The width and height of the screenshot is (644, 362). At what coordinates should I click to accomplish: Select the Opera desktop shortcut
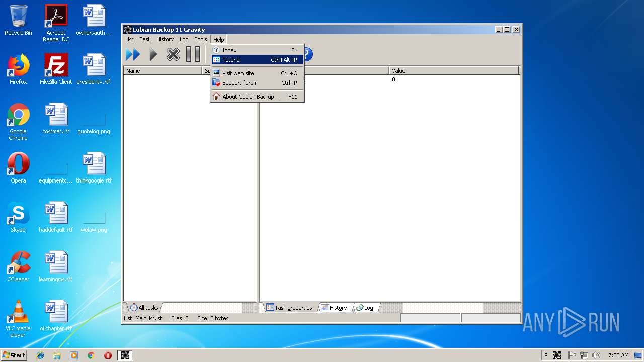point(18,168)
